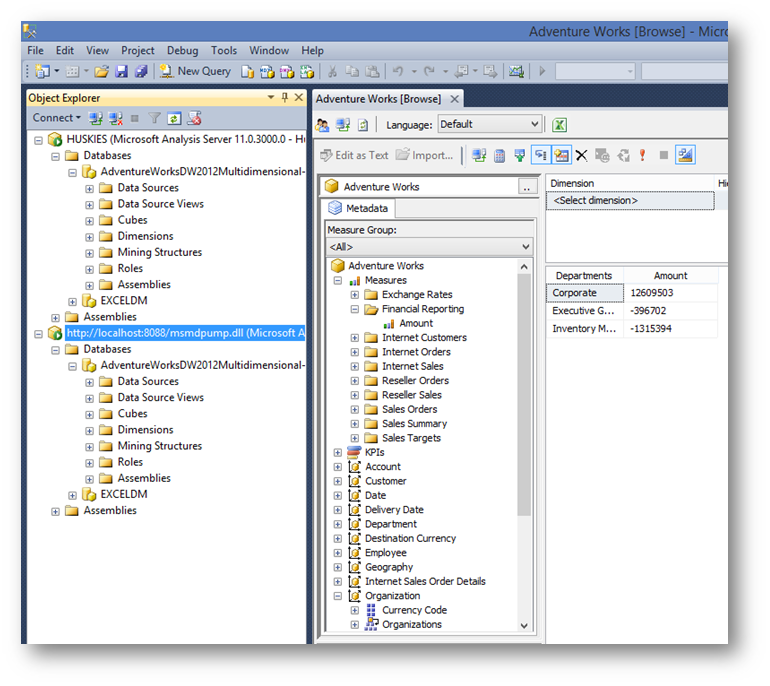Open the Project menu
770x686 pixels.
(x=138, y=51)
